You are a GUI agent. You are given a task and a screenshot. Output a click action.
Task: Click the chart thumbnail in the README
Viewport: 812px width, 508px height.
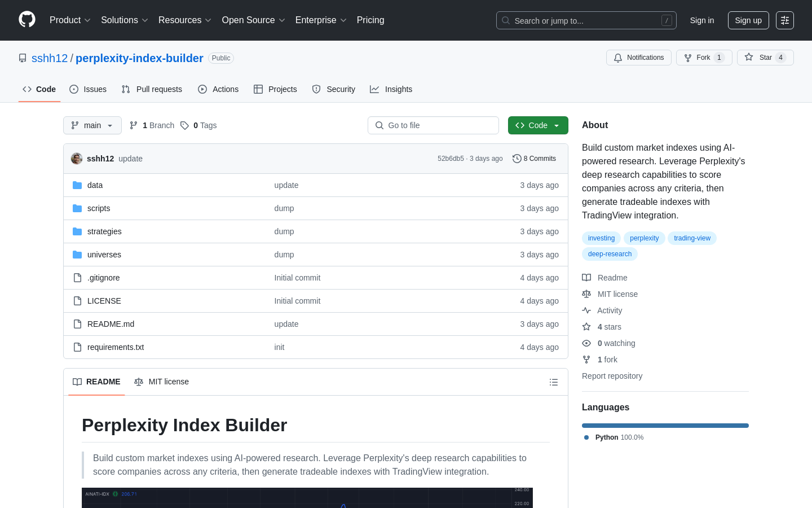(x=307, y=498)
